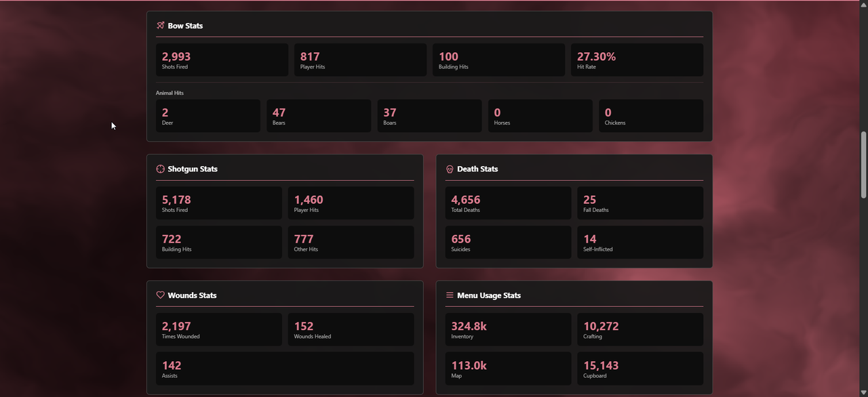
Task: Click the heart icon beside Wounds Stats
Action: [161, 295]
